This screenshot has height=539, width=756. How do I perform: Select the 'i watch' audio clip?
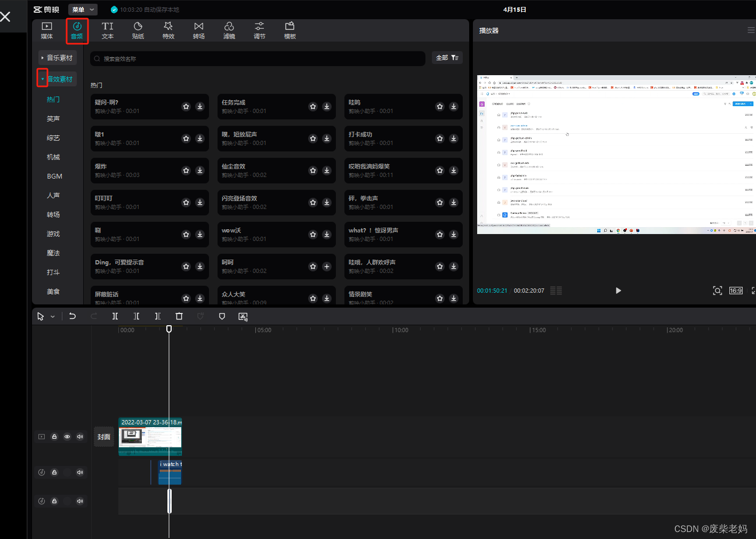pos(170,472)
